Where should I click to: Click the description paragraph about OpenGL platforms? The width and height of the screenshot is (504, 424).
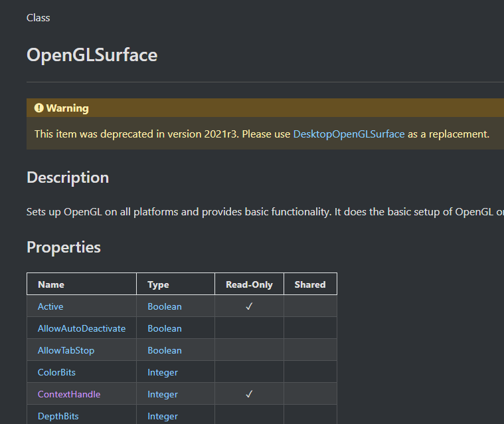point(265,212)
